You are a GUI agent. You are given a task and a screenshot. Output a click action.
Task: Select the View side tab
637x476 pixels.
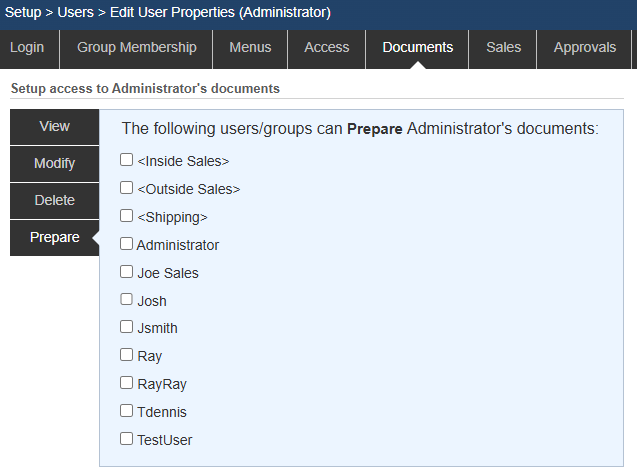click(54, 127)
